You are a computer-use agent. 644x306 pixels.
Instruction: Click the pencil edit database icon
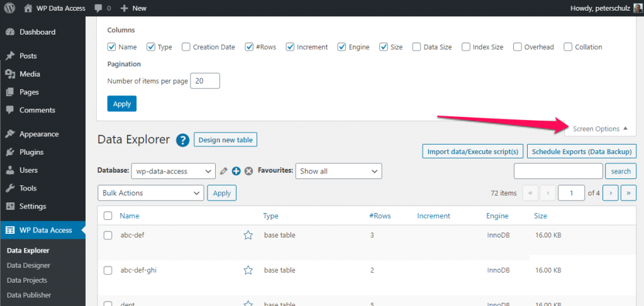coord(223,172)
